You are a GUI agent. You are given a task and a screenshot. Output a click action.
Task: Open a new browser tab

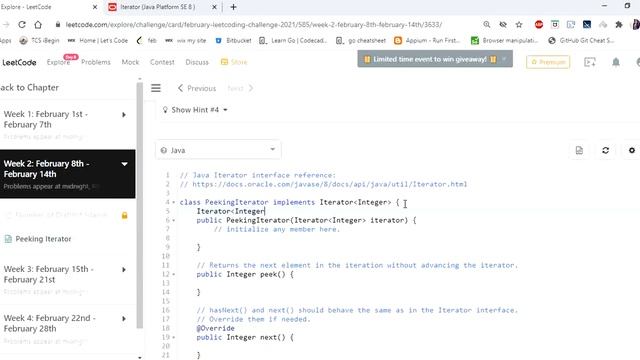233,7
